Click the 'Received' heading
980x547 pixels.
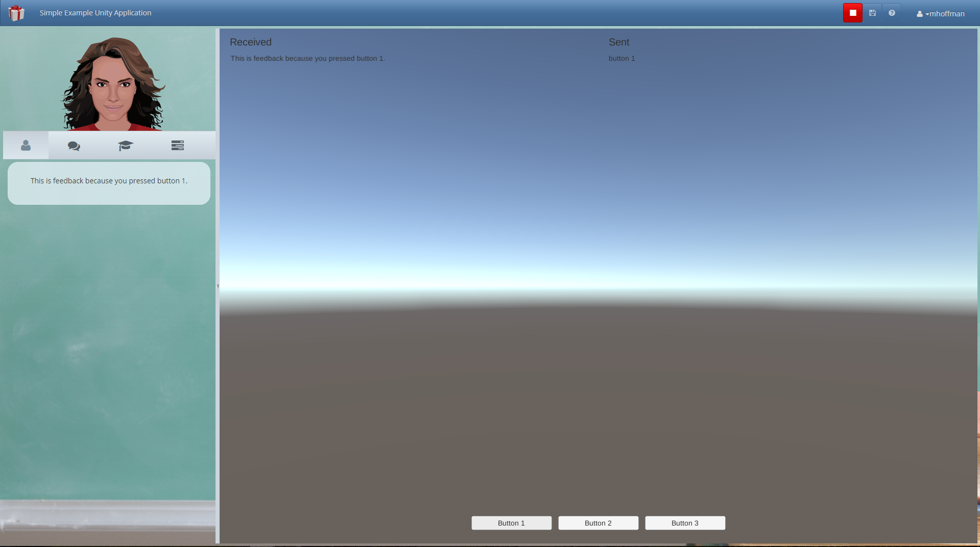tap(251, 42)
